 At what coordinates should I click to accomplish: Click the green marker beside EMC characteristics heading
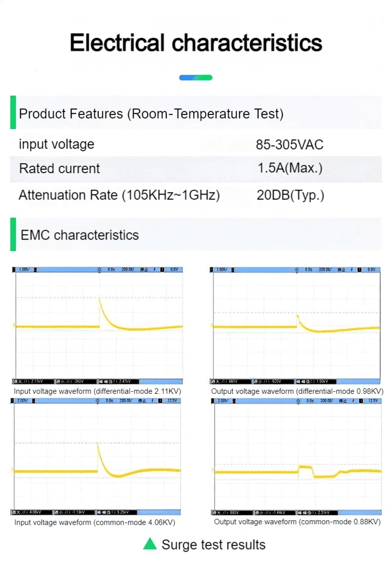(x=13, y=234)
